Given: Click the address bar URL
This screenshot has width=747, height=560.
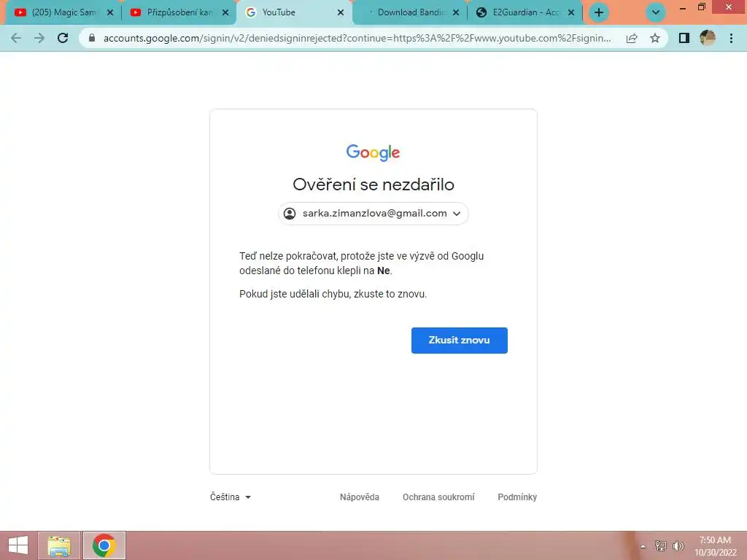Looking at the screenshot, I should click(x=357, y=38).
